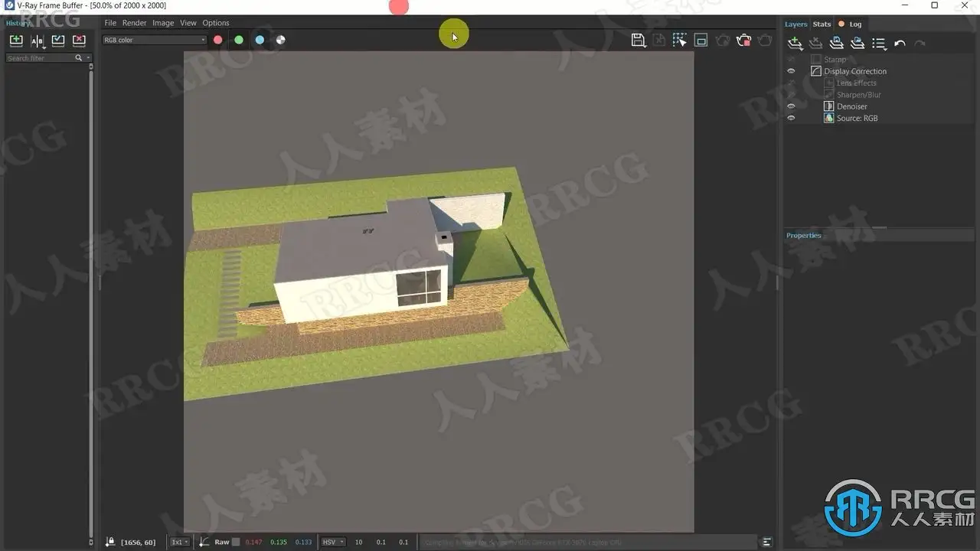
Task: Save layer tree preset
Action: pyautogui.click(x=837, y=44)
